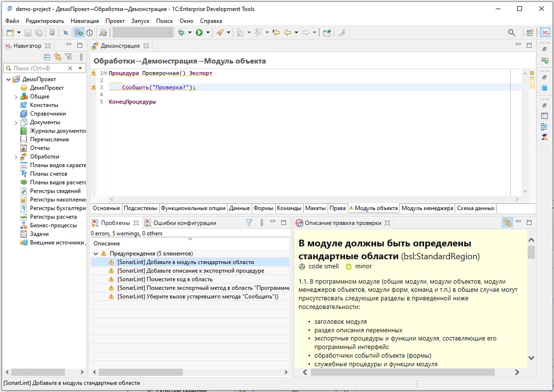This screenshot has height=392, width=554.
Task: Click the Back navigation yellow arrow
Action: point(288,32)
